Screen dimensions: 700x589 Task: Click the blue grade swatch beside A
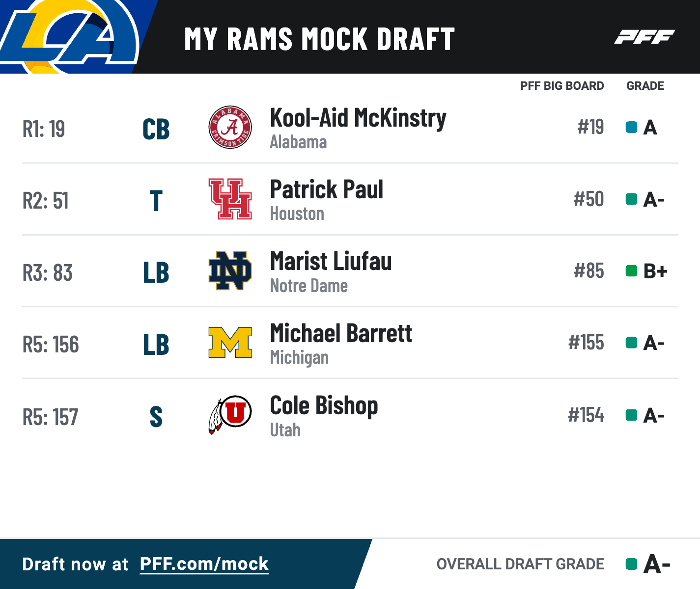(x=631, y=128)
